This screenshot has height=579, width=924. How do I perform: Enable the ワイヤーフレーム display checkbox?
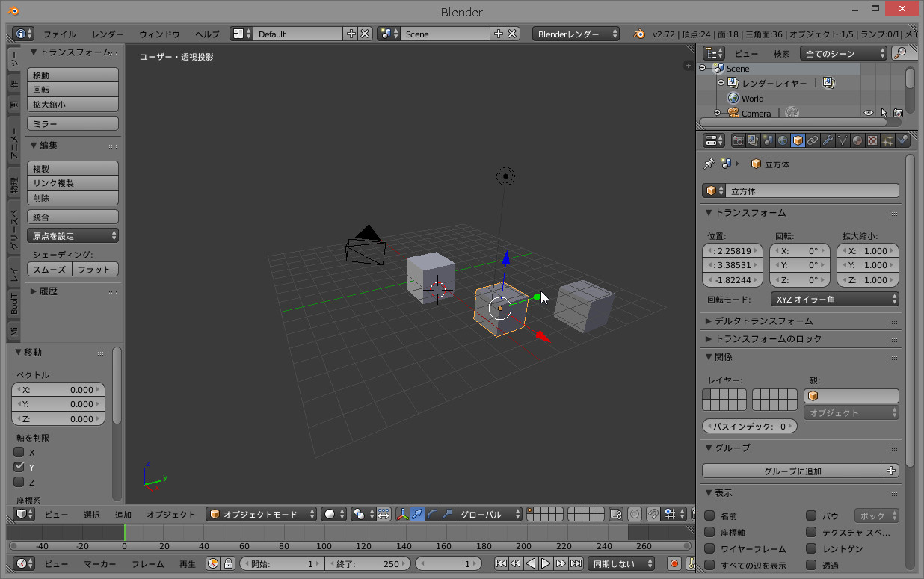[709, 548]
